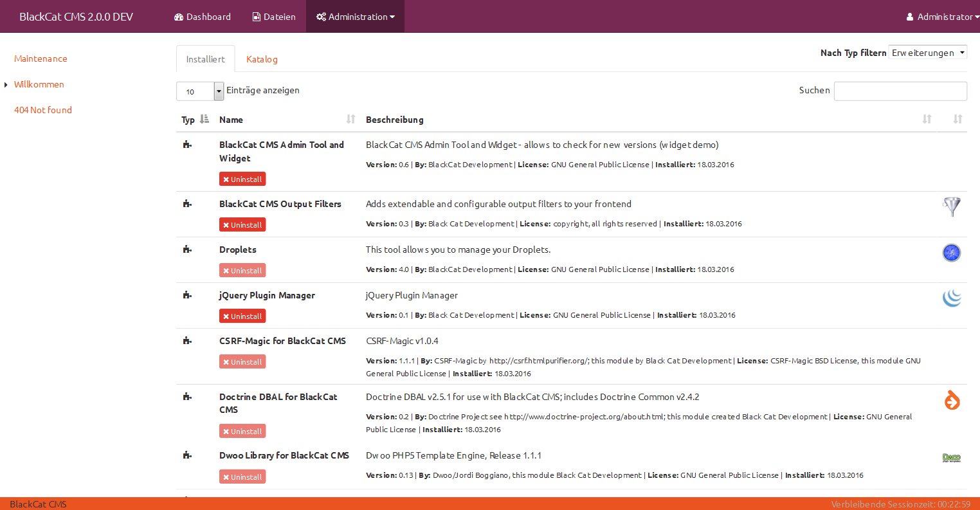Open the Nach Typ filtern dropdown
This screenshot has height=510, width=980.
click(x=927, y=53)
